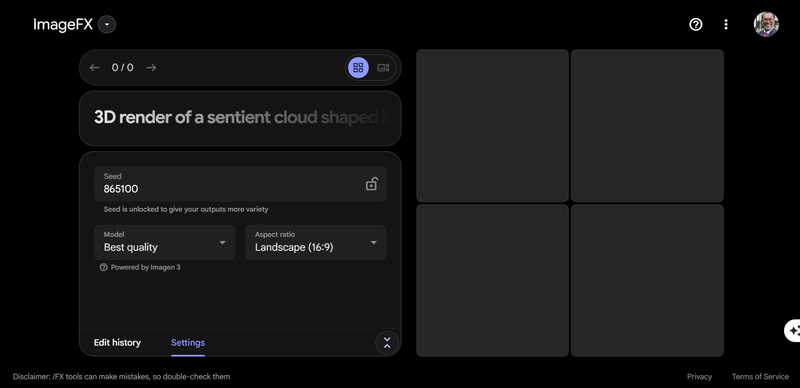Switch to single image detail view
Viewport: 800px width, 388px height.
click(383, 67)
